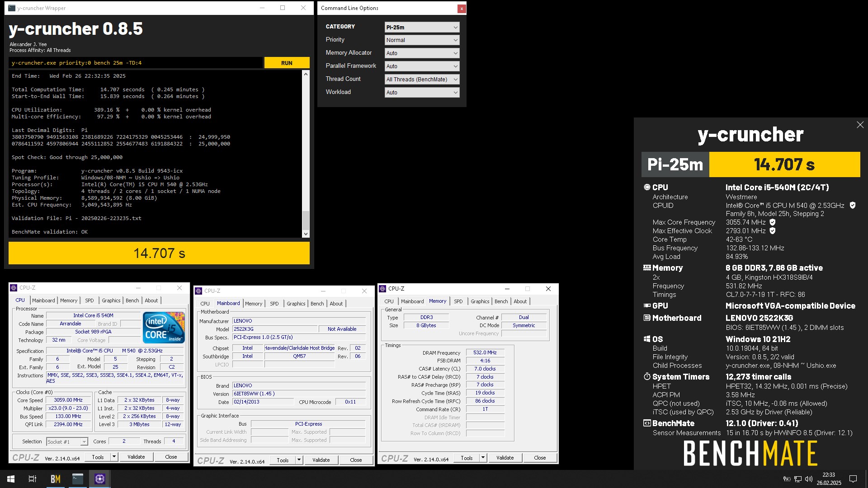Viewport: 868px width, 488px height.
Task: Click Tools button in Memory CPU-Z window
Action: 467,458
